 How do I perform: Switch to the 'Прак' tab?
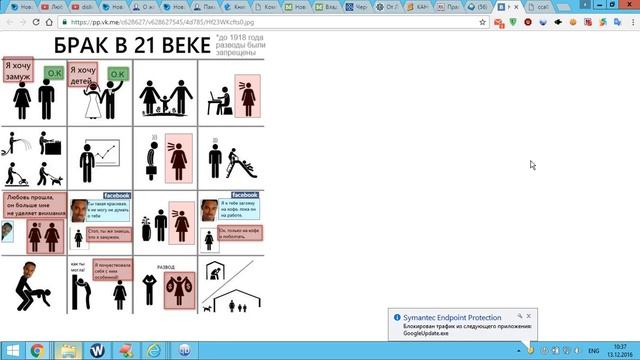[x=448, y=7]
